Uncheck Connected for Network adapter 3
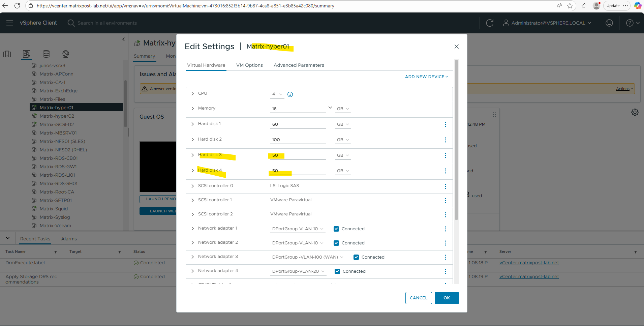 (356, 257)
